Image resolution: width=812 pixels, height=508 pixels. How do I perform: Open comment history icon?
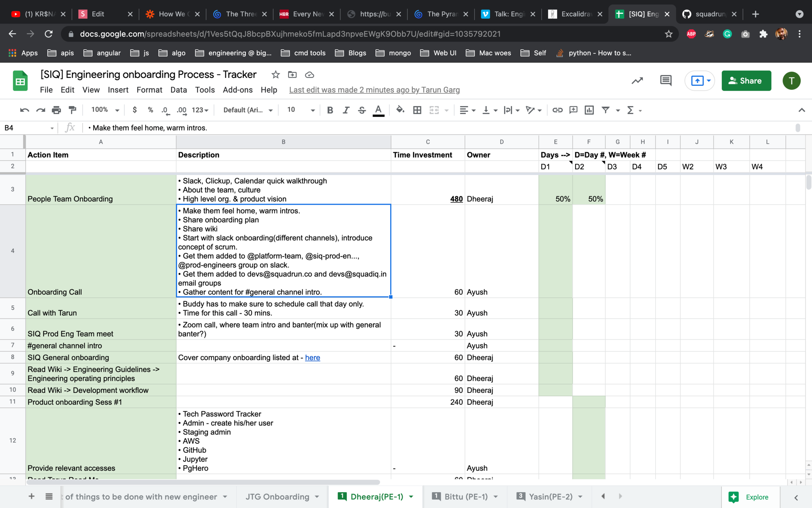click(x=666, y=81)
